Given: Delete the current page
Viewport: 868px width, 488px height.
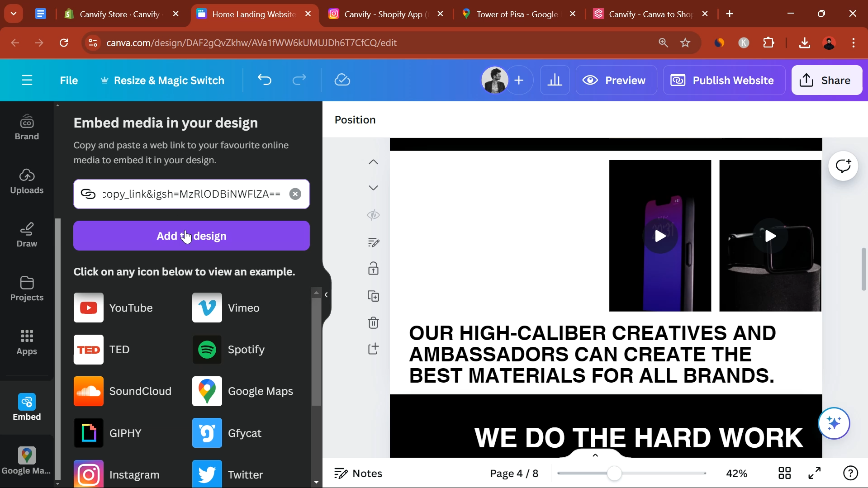Looking at the screenshot, I should (373, 322).
